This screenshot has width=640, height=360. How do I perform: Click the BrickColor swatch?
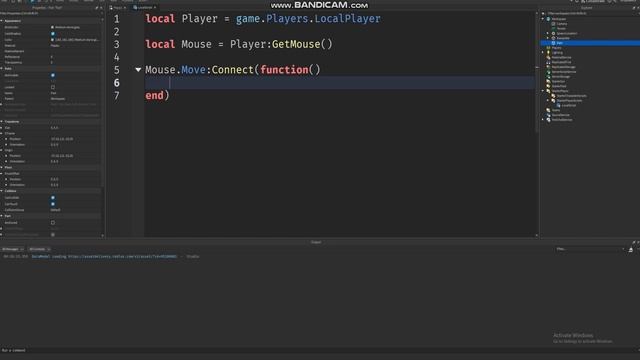click(x=52, y=27)
